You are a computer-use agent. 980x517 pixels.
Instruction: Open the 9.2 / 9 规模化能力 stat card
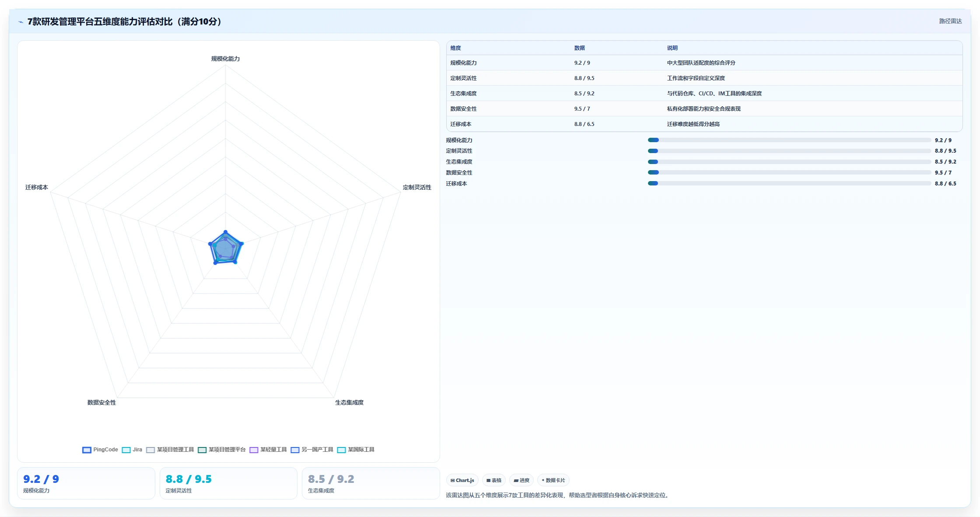tap(86, 483)
